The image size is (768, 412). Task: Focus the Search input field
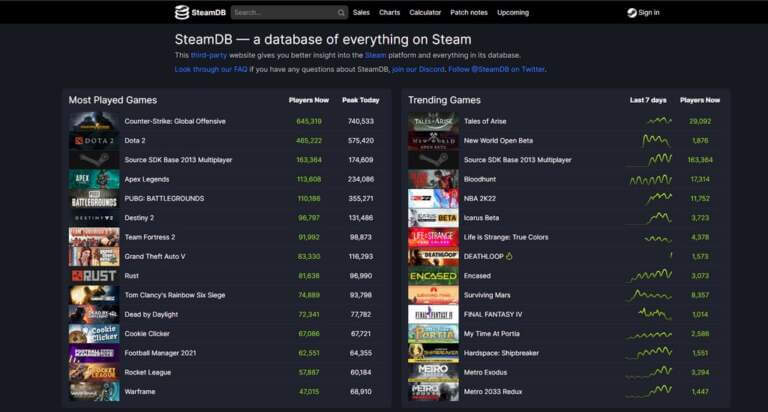289,13
